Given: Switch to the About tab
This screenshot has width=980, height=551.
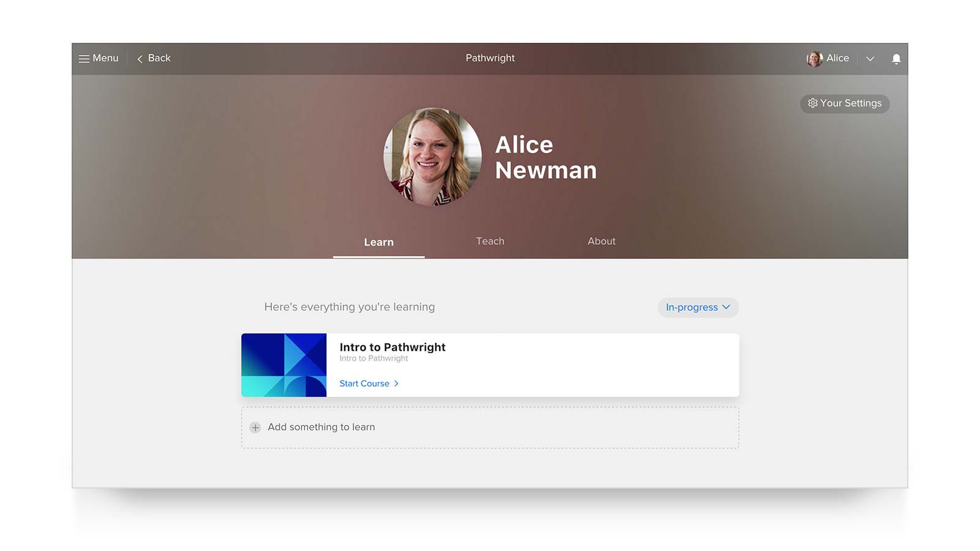Looking at the screenshot, I should coord(601,241).
